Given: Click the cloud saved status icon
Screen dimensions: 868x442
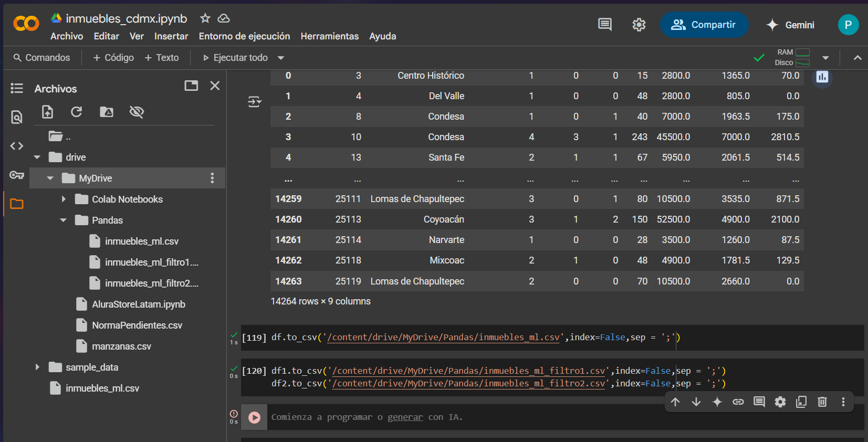Looking at the screenshot, I should coord(224,18).
